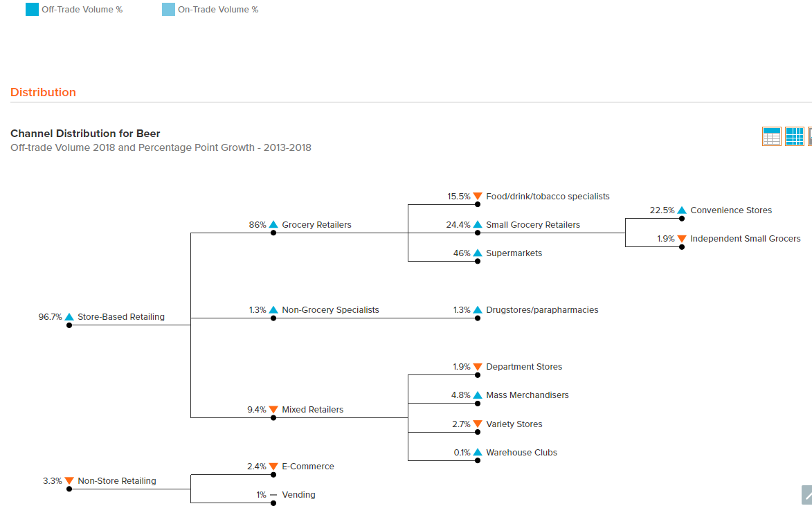Click the 22.5% value for Convenience Stores
This screenshot has height=515, width=812.
662,210
